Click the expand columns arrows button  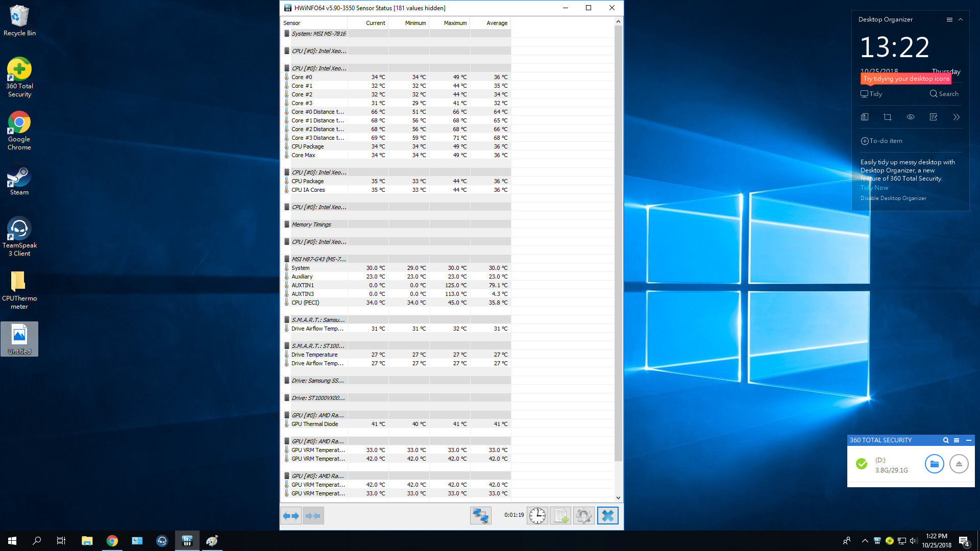click(x=291, y=516)
